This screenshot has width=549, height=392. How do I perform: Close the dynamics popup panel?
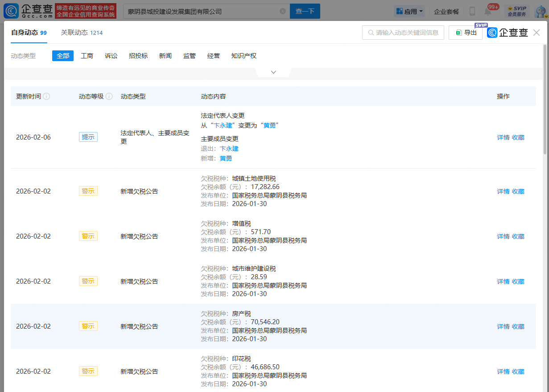pyautogui.click(x=537, y=33)
